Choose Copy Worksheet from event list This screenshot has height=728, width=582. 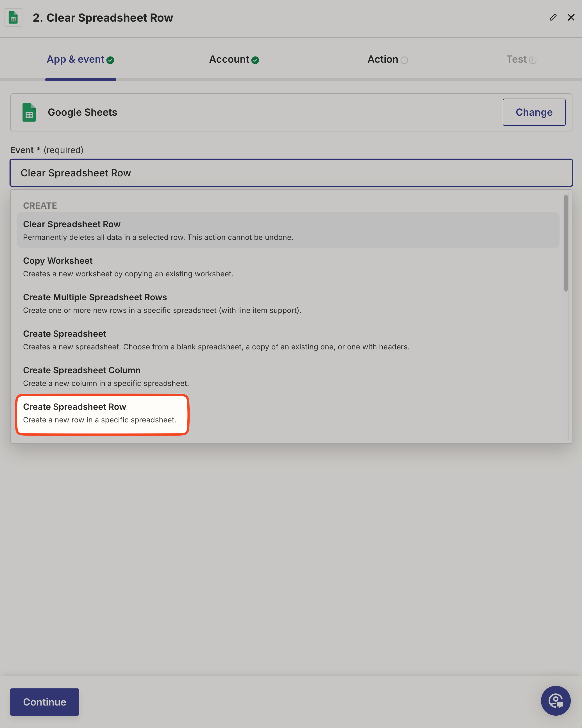tap(128, 267)
